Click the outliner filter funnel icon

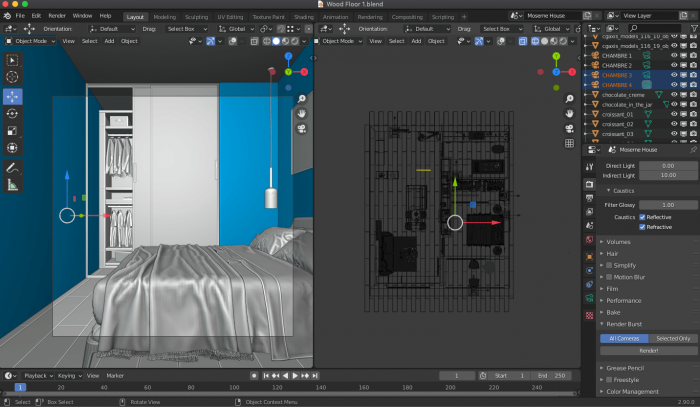tap(694, 28)
